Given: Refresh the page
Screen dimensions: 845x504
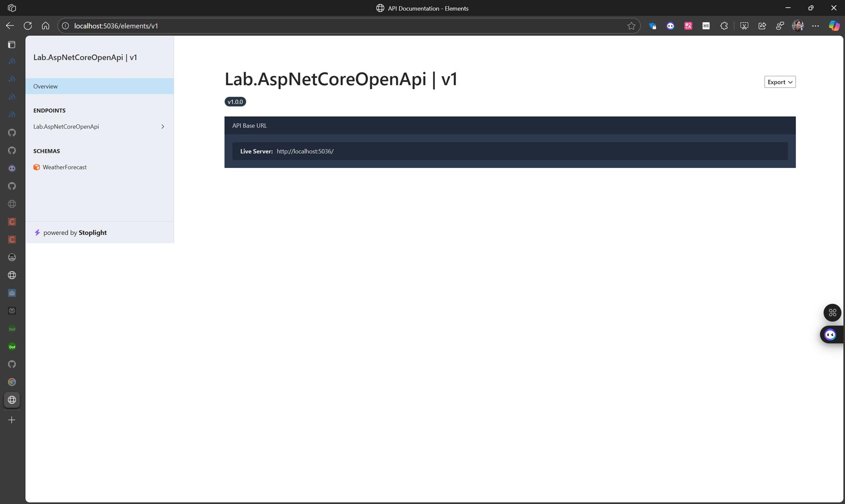Looking at the screenshot, I should (x=28, y=26).
